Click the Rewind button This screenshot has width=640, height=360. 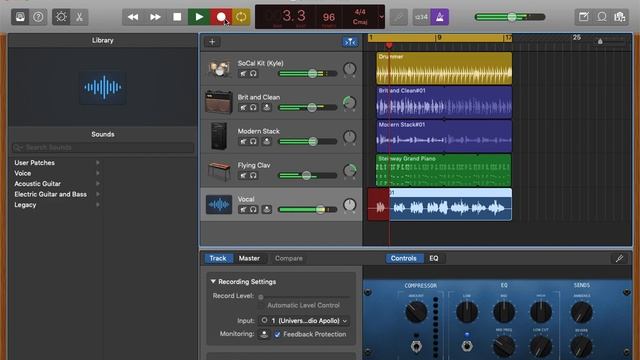coord(133,17)
